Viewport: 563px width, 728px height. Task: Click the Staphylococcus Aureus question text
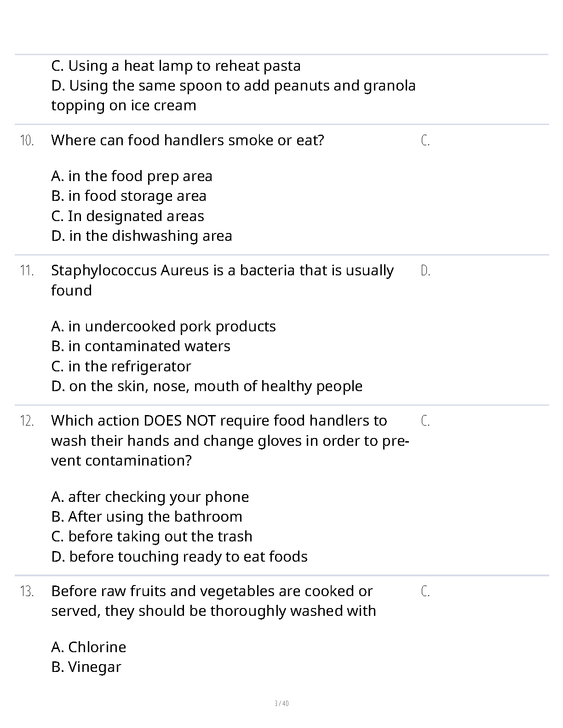tap(223, 280)
